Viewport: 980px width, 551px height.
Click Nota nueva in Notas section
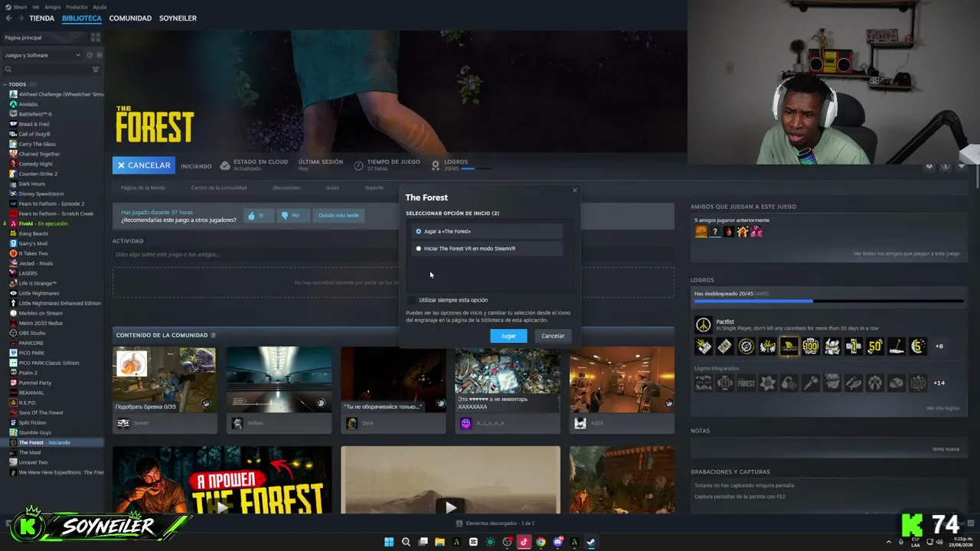946,449
